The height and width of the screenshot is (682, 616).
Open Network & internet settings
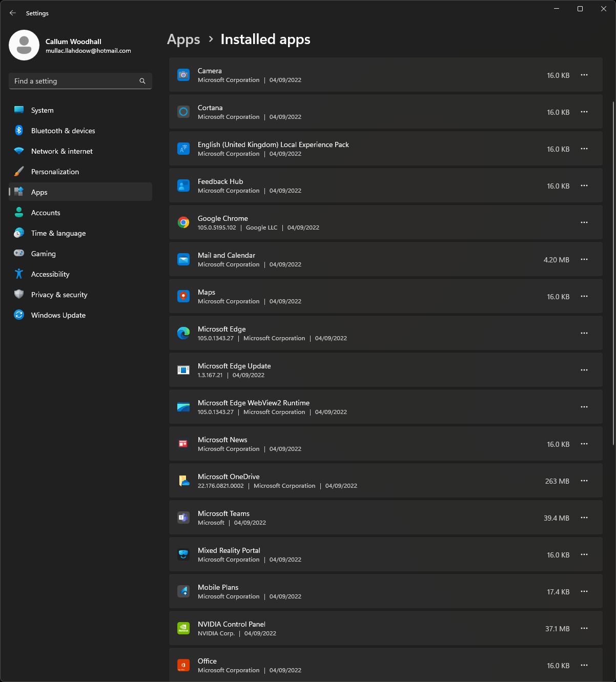pos(80,151)
